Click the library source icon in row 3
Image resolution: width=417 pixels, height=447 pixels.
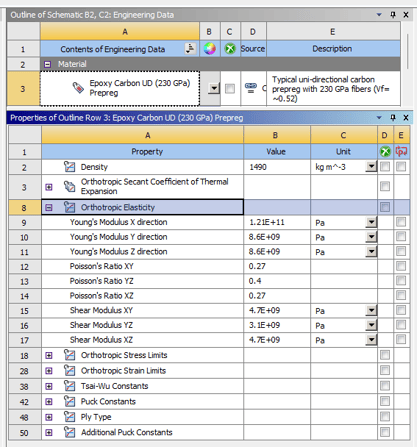pyautogui.click(x=251, y=88)
